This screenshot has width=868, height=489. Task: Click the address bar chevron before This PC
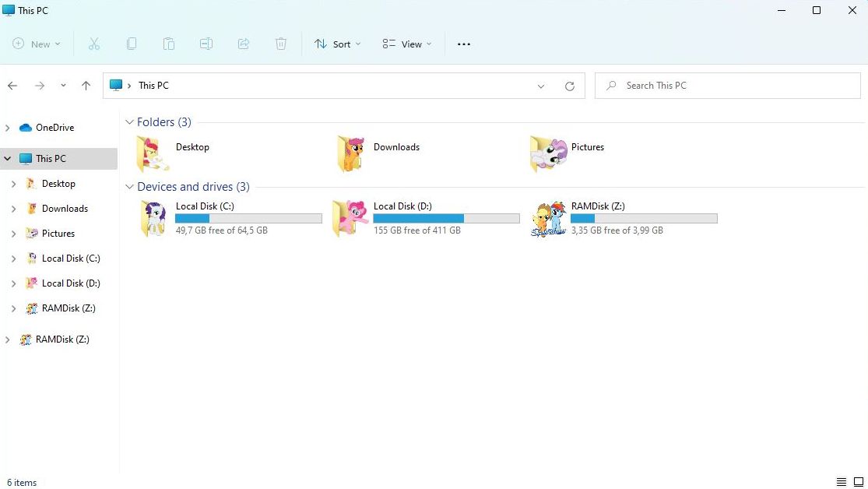tap(129, 86)
